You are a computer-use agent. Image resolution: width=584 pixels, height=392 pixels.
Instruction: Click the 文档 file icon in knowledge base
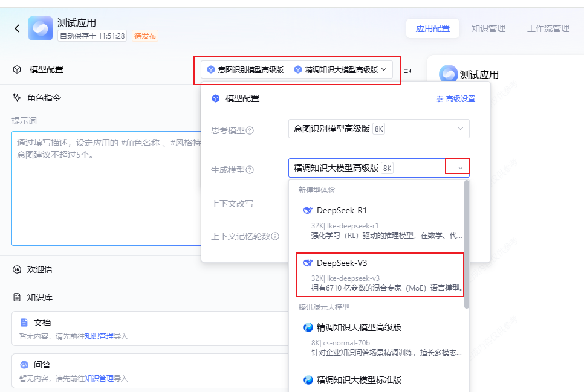pos(24,323)
